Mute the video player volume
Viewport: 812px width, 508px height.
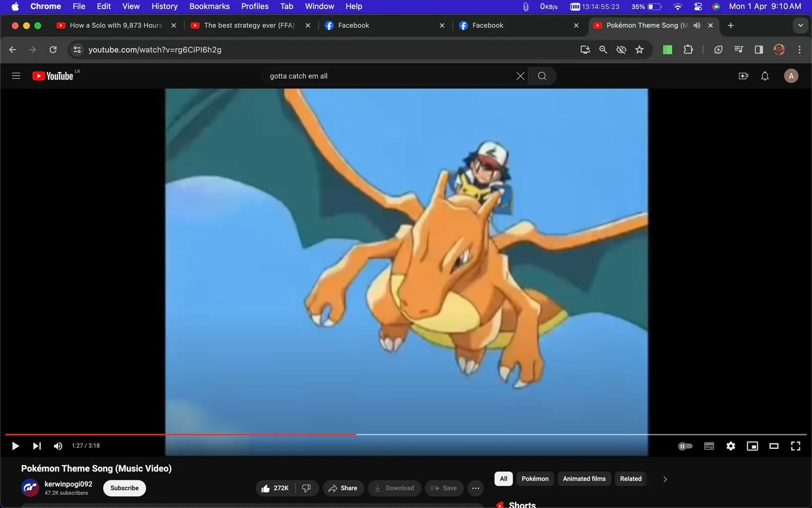point(58,446)
